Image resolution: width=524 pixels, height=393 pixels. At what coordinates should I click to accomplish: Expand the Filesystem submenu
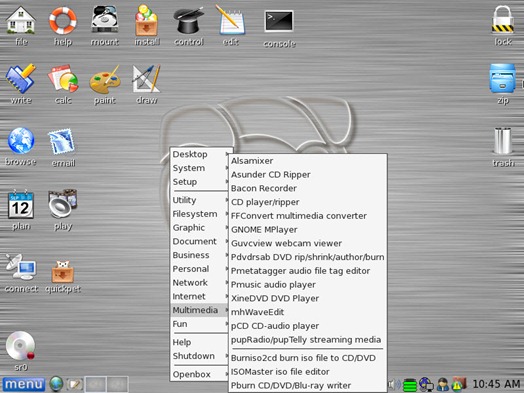click(201, 214)
